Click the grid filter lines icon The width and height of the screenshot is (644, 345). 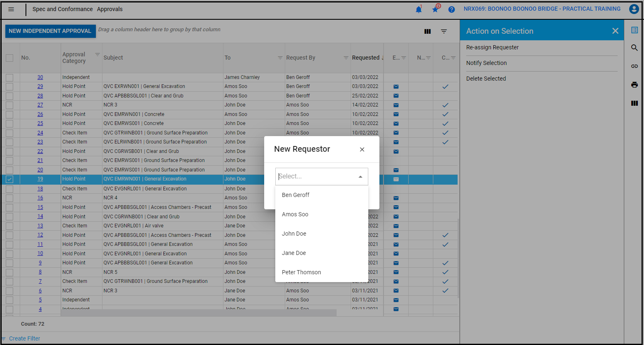[x=444, y=31]
